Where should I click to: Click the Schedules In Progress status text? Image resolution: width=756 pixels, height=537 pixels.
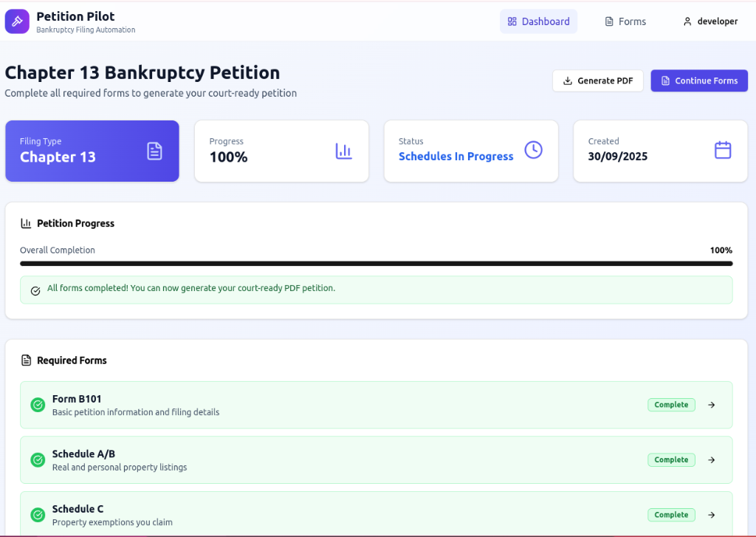[456, 157]
